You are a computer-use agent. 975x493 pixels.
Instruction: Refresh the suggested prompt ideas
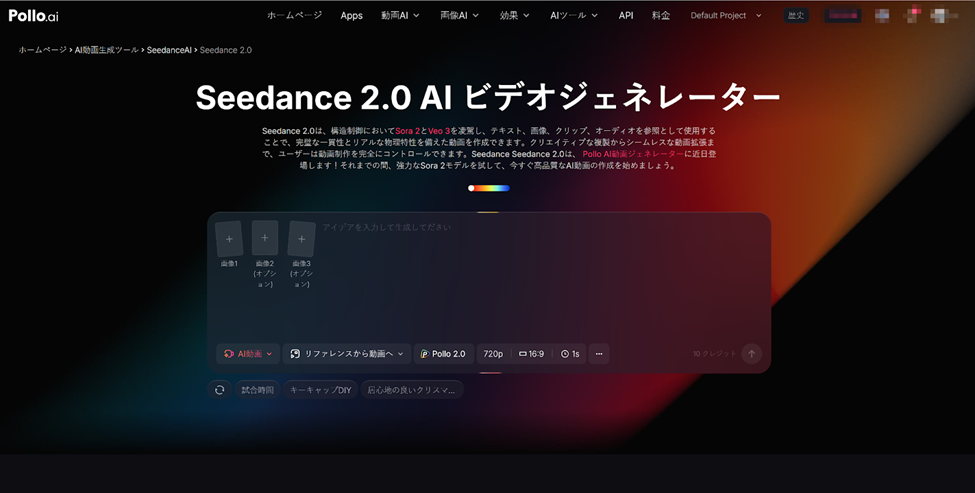219,390
